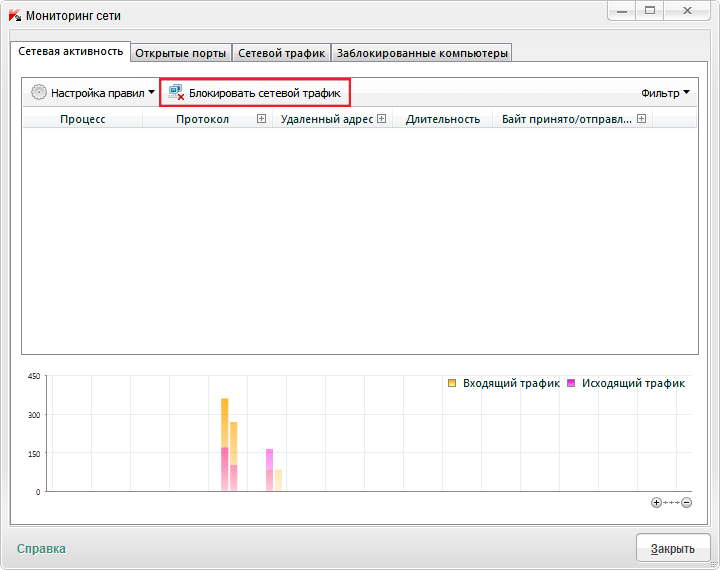Click the magenta Исходящий трафик legend swatch

coord(571,383)
